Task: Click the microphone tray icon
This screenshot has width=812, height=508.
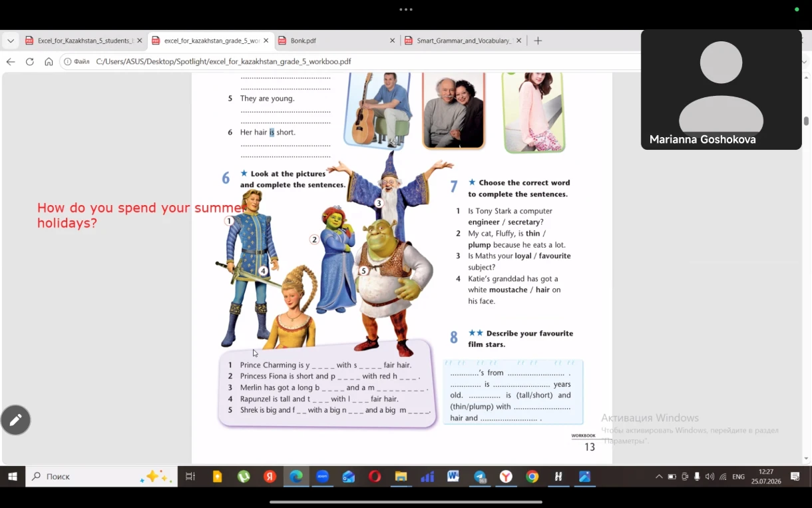Action: pos(697,477)
